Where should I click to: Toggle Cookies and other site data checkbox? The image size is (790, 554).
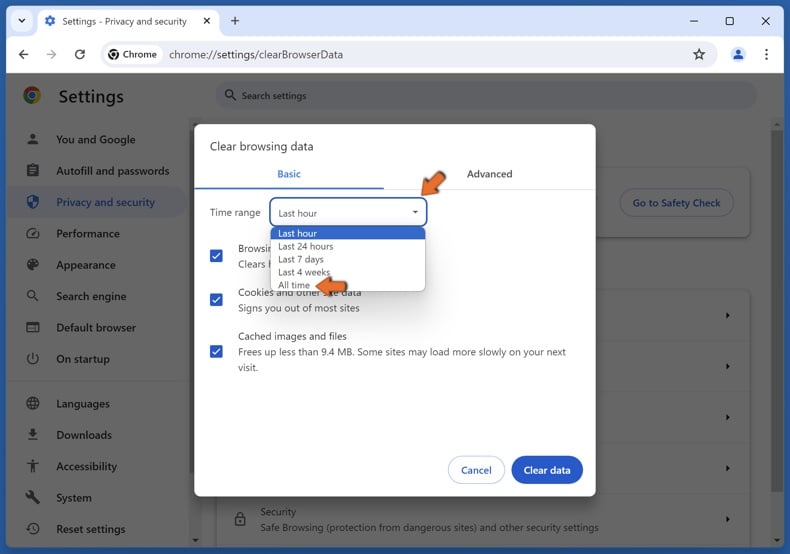click(216, 300)
